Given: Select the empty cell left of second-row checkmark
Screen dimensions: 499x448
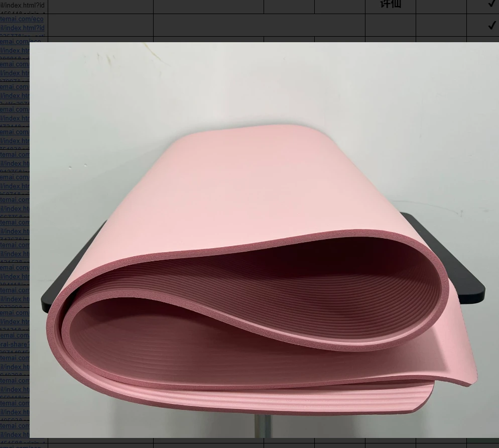Looking at the screenshot, I should [441, 25].
